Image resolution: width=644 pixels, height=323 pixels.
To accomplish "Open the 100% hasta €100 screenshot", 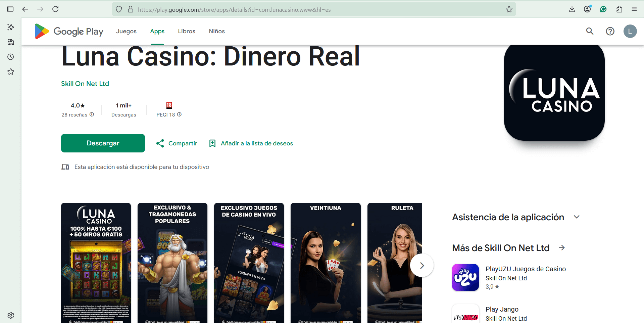I will coord(96,263).
